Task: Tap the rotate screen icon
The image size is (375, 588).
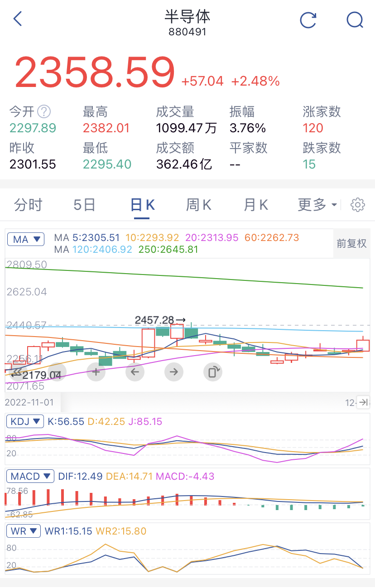Action: (x=212, y=372)
